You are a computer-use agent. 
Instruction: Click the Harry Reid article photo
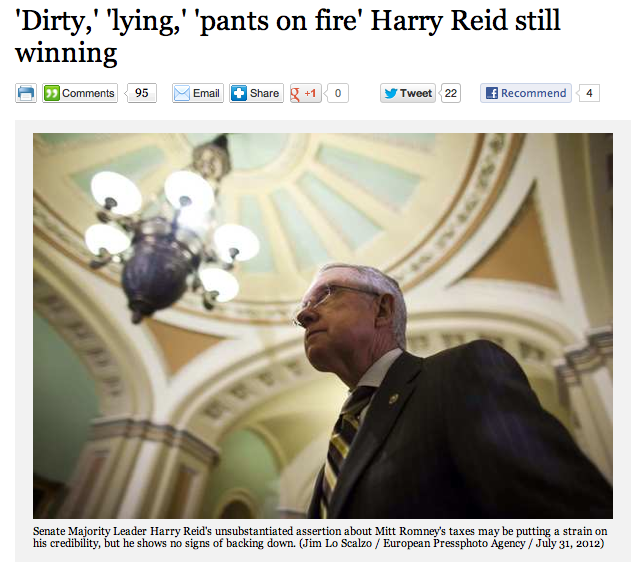pos(322,326)
